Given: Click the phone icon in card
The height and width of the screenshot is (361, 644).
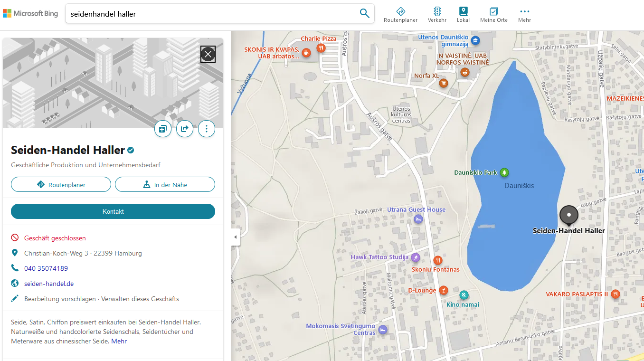Looking at the screenshot, I should [x=15, y=268].
